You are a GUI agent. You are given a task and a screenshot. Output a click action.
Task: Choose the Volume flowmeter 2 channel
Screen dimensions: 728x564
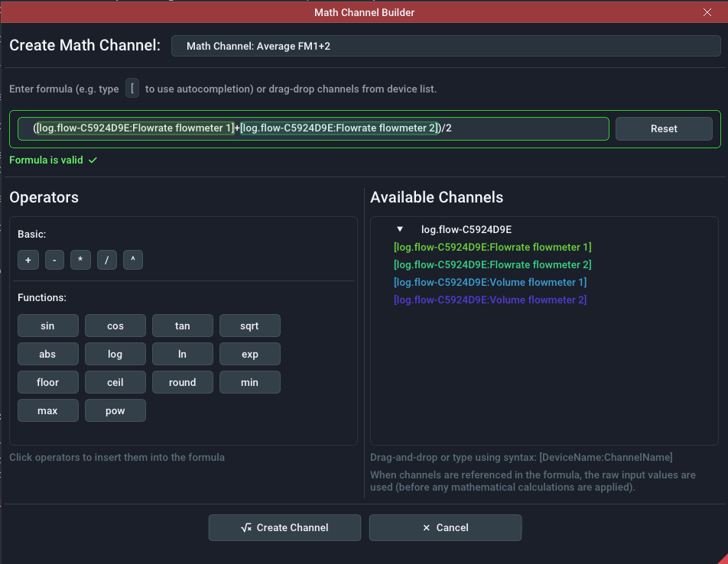(489, 300)
